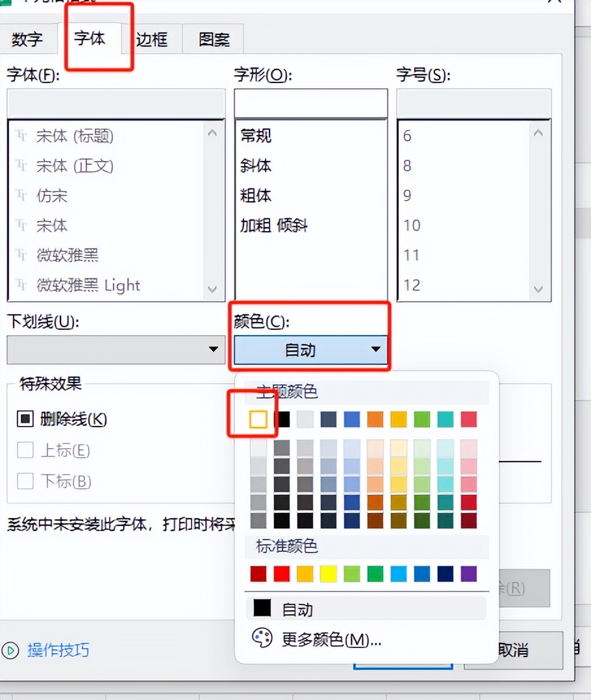Choose 自动 automatic color option
This screenshot has width=591, height=700.
coord(366,609)
